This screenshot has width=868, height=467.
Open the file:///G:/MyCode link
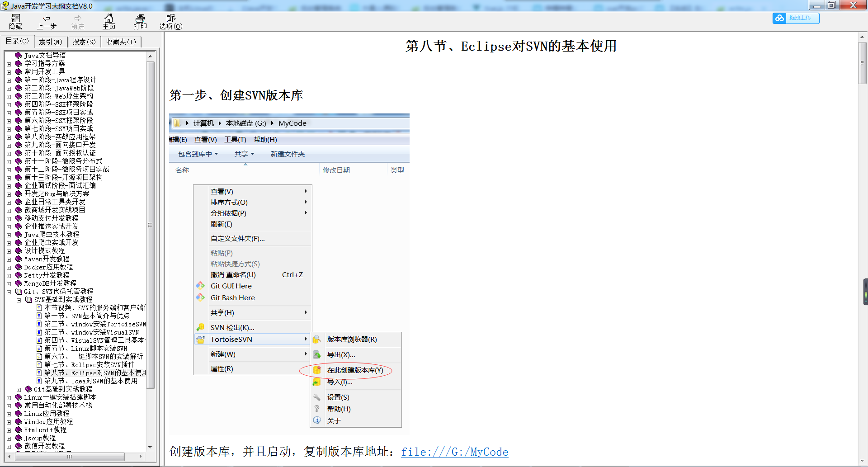click(x=455, y=452)
